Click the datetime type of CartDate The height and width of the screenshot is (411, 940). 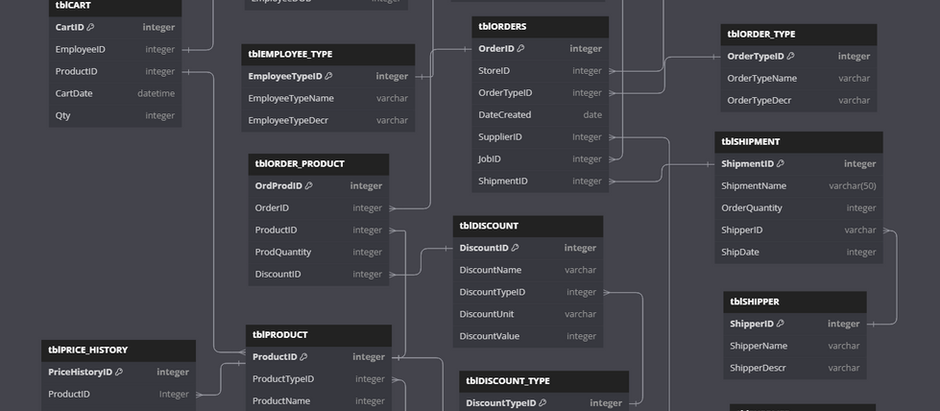click(x=156, y=93)
